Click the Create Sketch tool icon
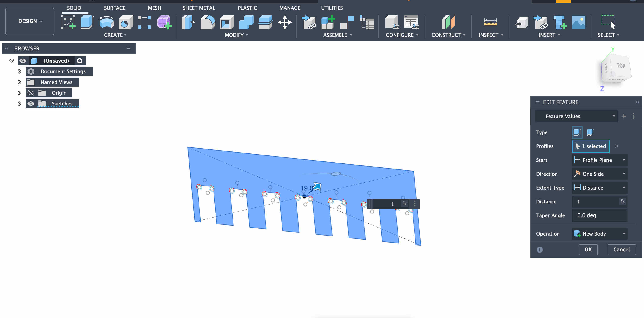Image resolution: width=644 pixels, height=318 pixels. click(68, 22)
